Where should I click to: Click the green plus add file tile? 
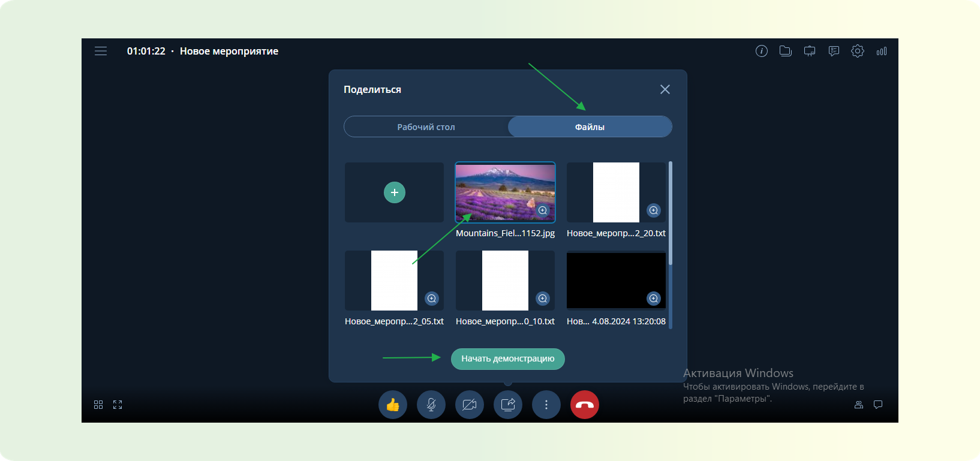click(x=394, y=192)
